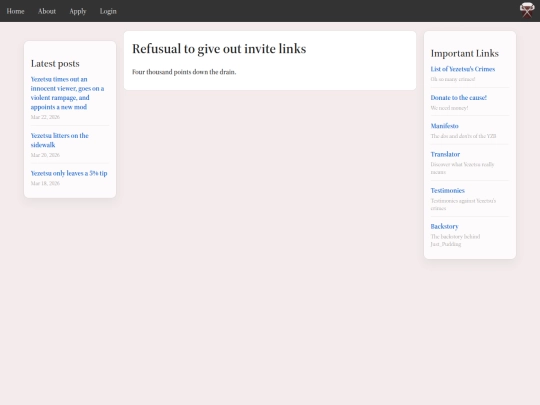Click the 'Important Links' heading
This screenshot has height=405, width=540.
pos(465,53)
